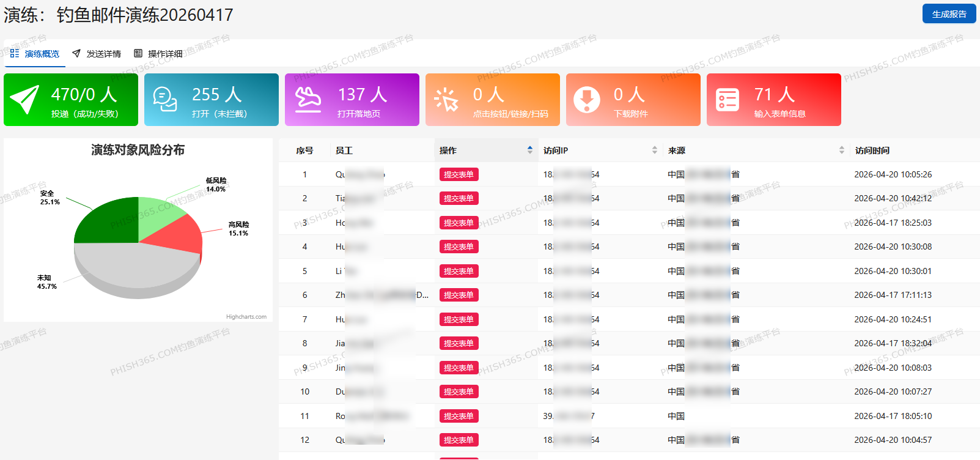The image size is (980, 460).
Task: Sort the table by 操作 column
Action: click(529, 150)
